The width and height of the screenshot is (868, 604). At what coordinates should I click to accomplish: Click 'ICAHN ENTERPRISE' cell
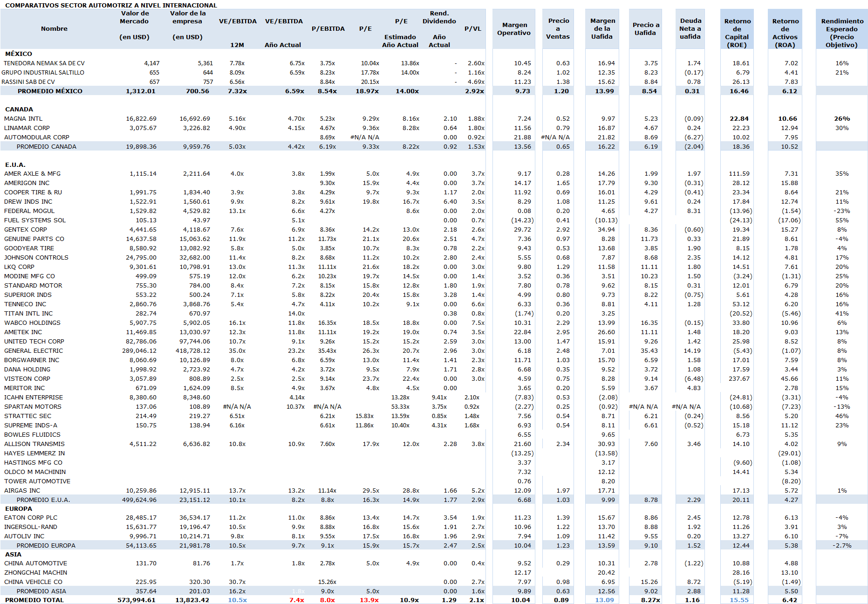tap(34, 398)
